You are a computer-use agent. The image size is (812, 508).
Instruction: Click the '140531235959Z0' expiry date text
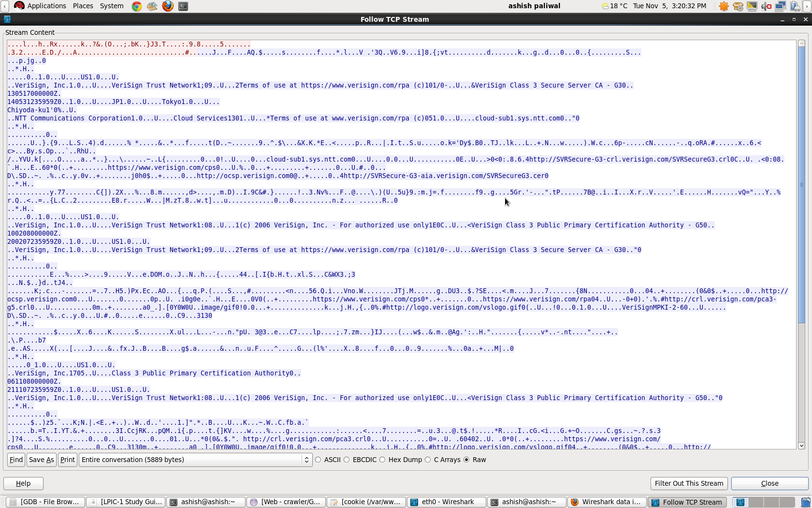click(x=34, y=102)
